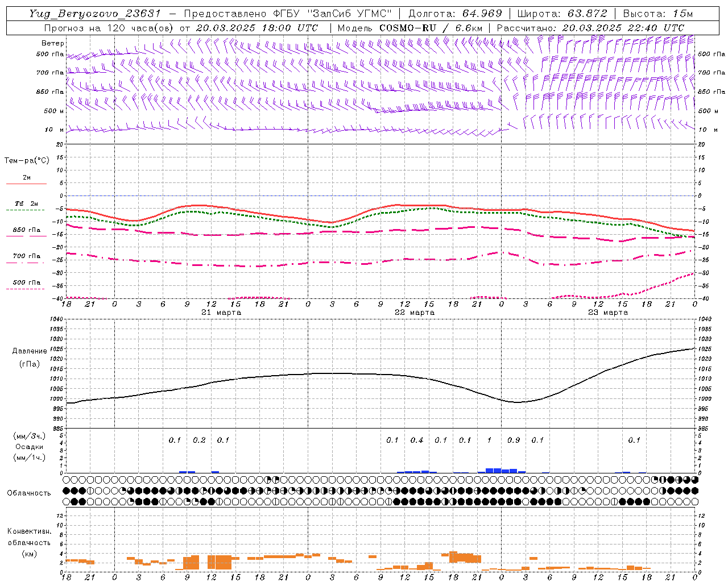Screen dimensions: 728x582
Task: Click the (мм/1ч.) precipitation unit label
Action: point(29,458)
